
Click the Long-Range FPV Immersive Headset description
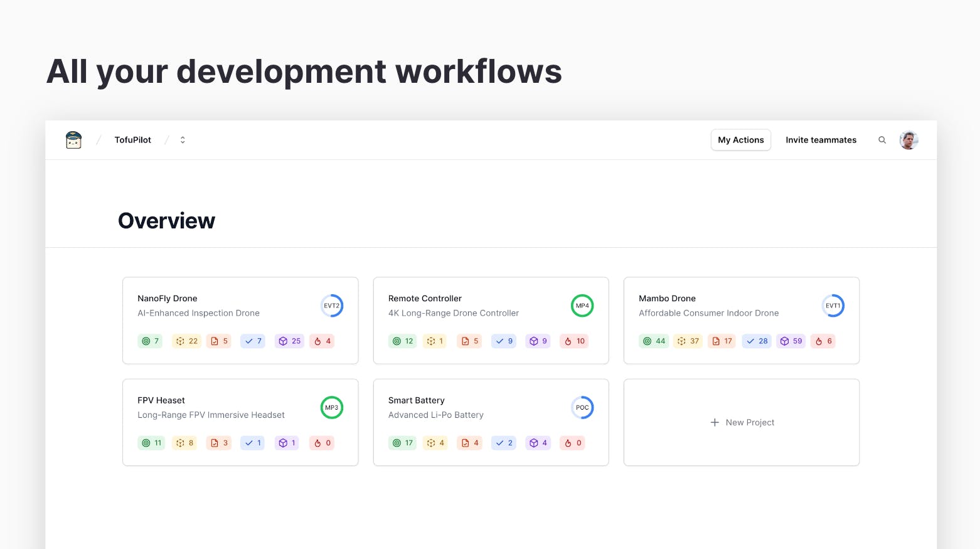point(211,415)
